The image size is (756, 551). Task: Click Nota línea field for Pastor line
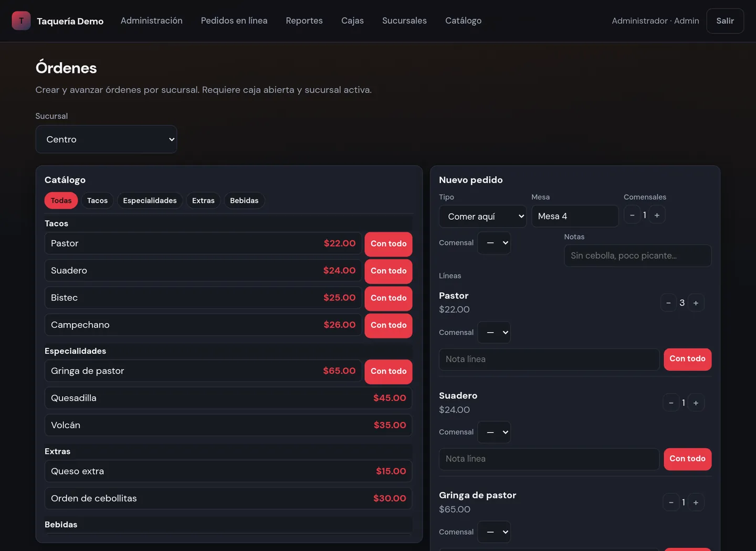pos(549,359)
